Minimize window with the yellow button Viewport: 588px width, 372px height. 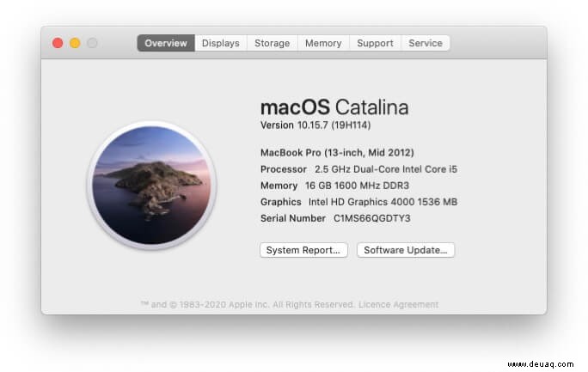75,43
